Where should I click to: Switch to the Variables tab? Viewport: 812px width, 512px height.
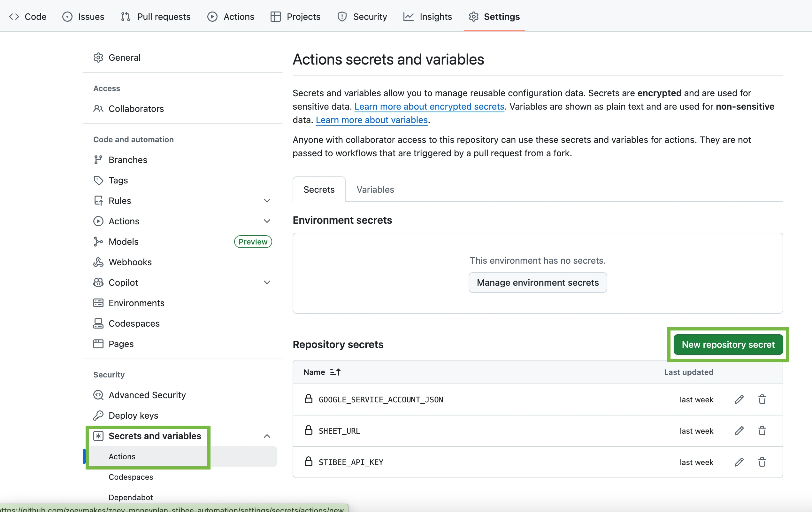click(375, 189)
